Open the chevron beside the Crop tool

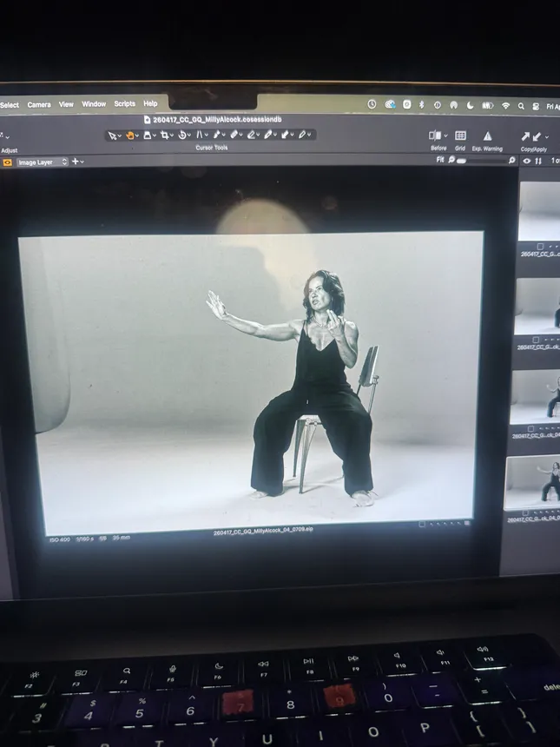click(x=171, y=136)
